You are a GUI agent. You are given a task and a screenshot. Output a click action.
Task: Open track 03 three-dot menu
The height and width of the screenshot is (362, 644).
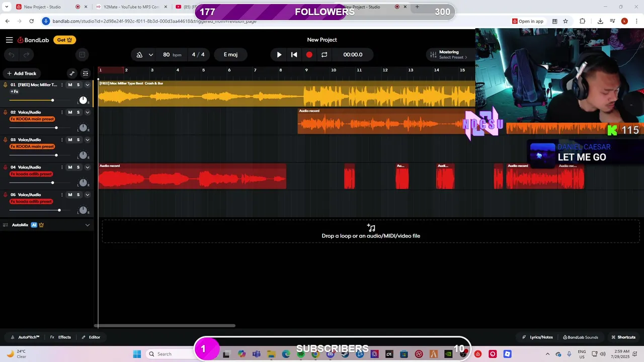click(x=62, y=140)
